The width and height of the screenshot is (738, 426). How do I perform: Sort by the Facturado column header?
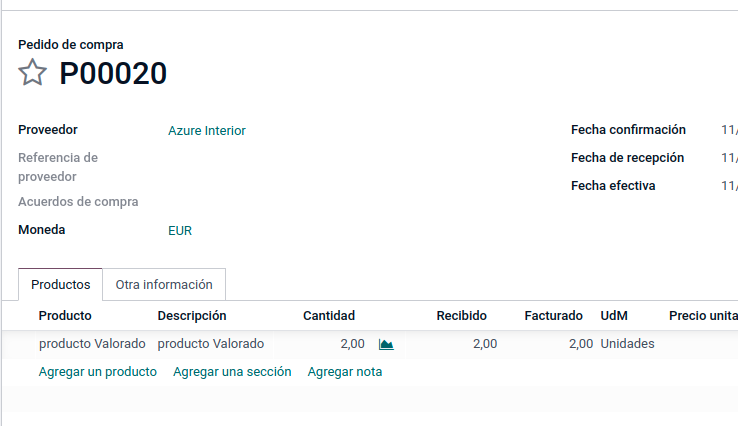(554, 315)
